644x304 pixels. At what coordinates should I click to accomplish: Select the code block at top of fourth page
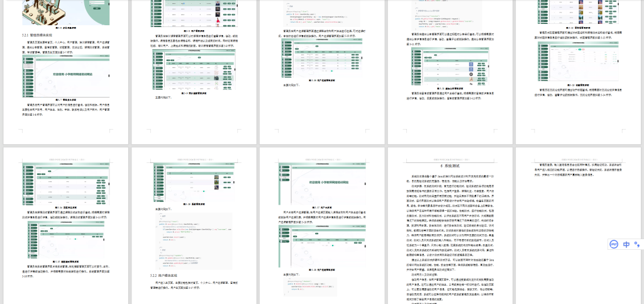449,13
